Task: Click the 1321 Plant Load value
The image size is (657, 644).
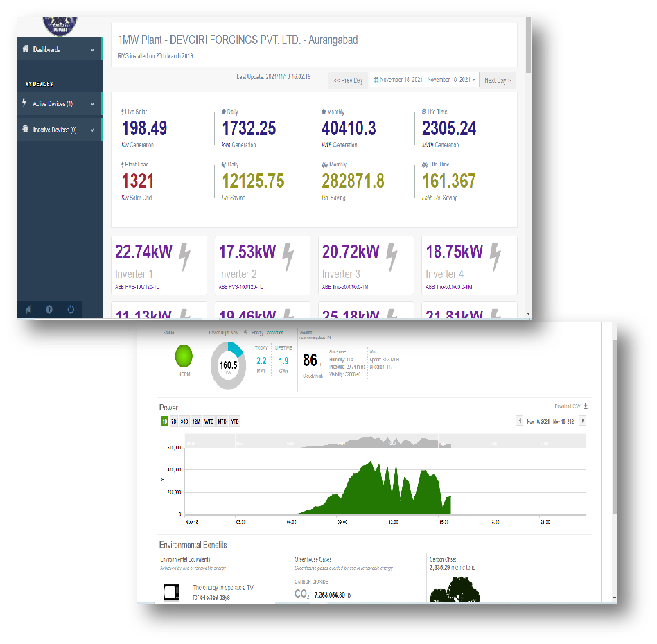Action: (x=137, y=181)
